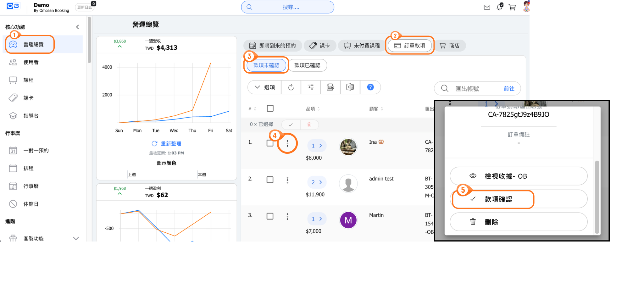Toggle the select-all header checkbox
The height and width of the screenshot is (283, 644).
click(x=270, y=108)
